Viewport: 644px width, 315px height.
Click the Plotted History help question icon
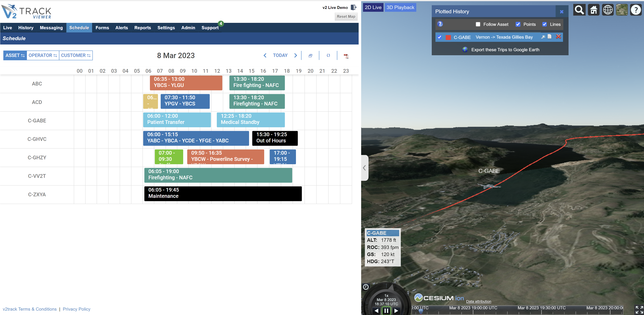point(440,24)
